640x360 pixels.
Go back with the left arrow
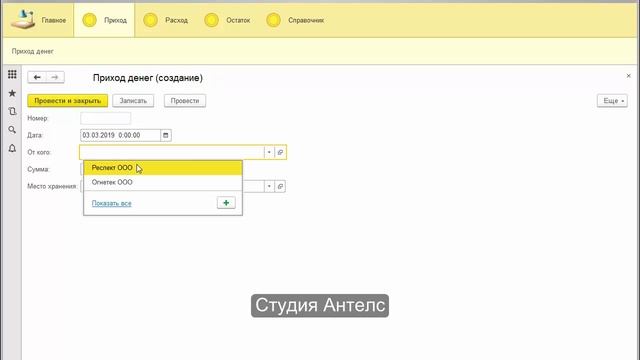pos(37,77)
